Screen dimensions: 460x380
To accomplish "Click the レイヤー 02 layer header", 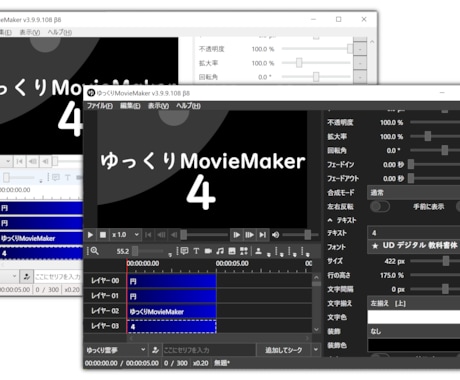I will [105, 311].
